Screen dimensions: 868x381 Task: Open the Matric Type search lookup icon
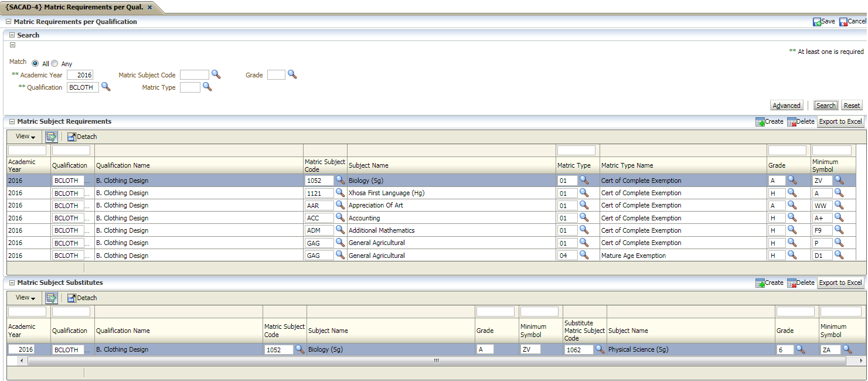(207, 87)
